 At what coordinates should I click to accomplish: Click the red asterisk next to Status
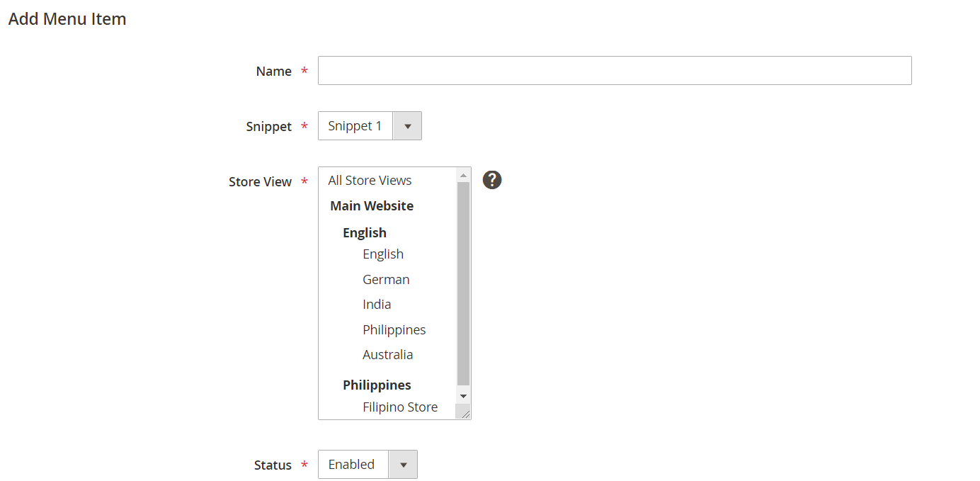(304, 465)
